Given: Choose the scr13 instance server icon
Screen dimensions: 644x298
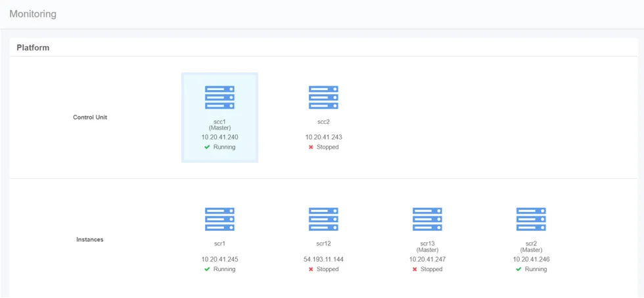Looking at the screenshot, I should (427, 219).
